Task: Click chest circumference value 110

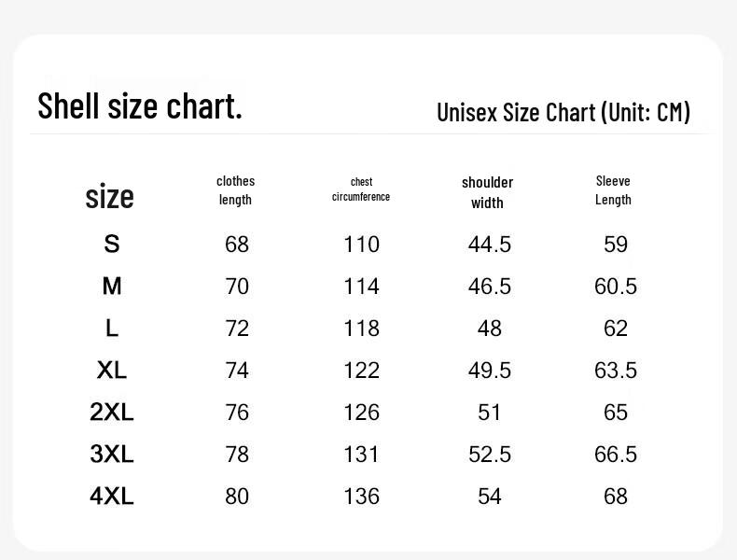Action: [x=361, y=245]
